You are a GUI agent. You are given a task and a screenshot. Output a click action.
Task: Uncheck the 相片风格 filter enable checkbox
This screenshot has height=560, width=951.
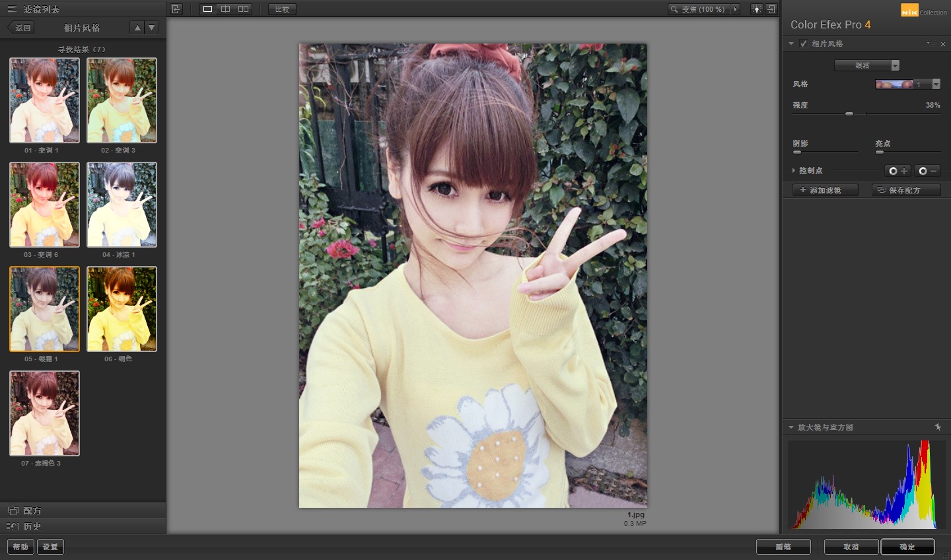(803, 43)
